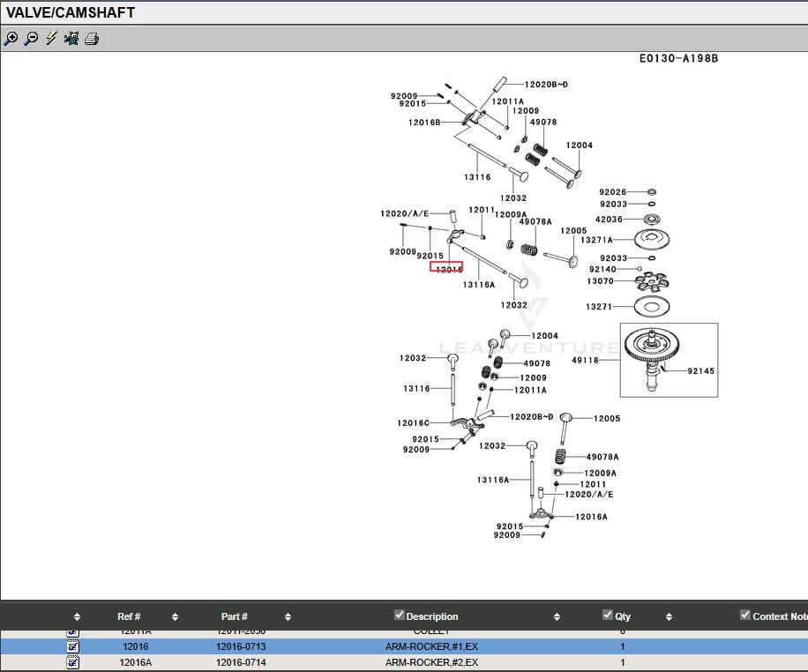The height and width of the screenshot is (672, 808).
Task: Click the zoom out magnifier icon
Action: 31,39
